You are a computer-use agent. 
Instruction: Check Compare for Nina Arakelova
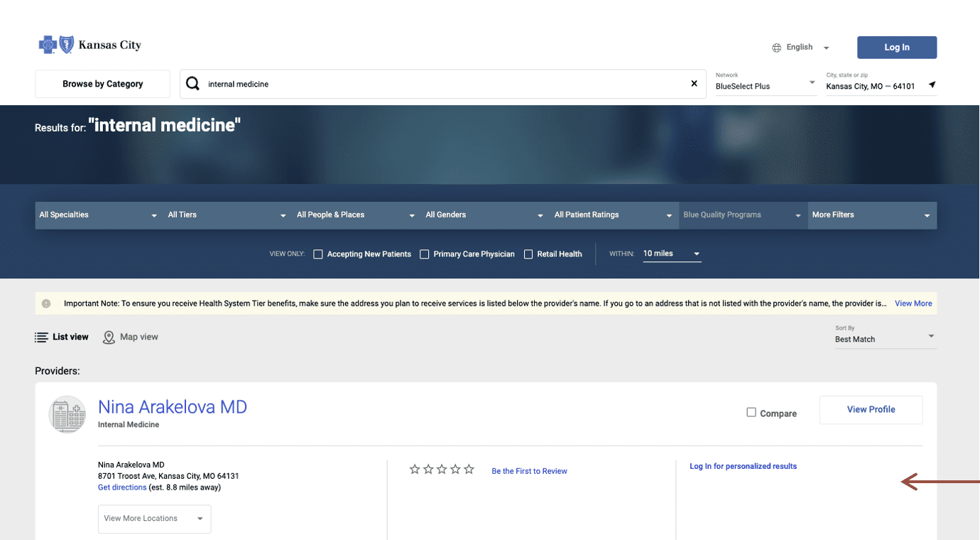751,413
